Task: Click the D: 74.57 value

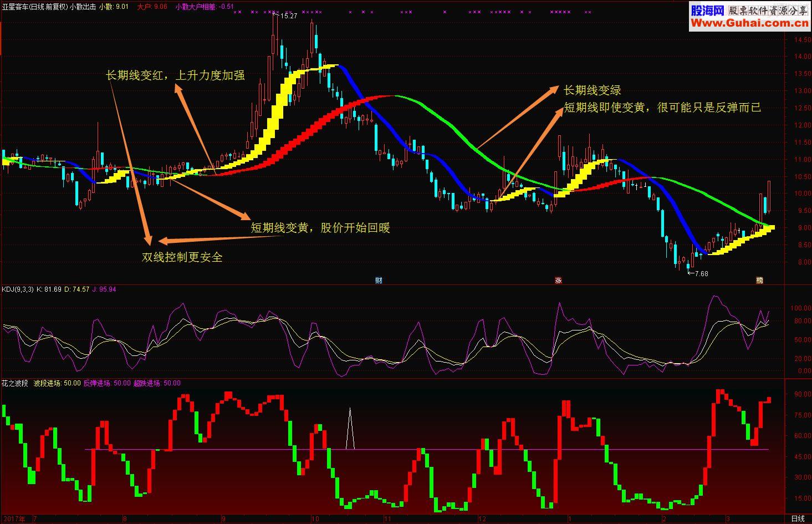Action: (x=77, y=289)
